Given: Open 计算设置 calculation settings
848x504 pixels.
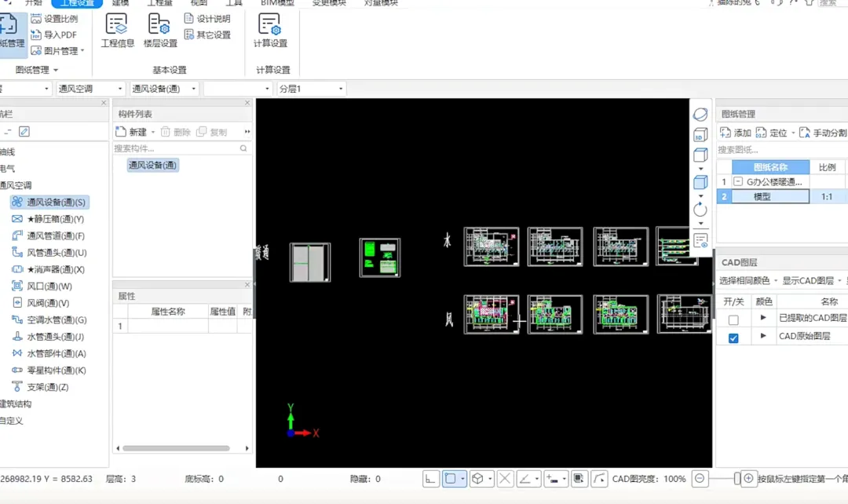Looking at the screenshot, I should point(270,31).
